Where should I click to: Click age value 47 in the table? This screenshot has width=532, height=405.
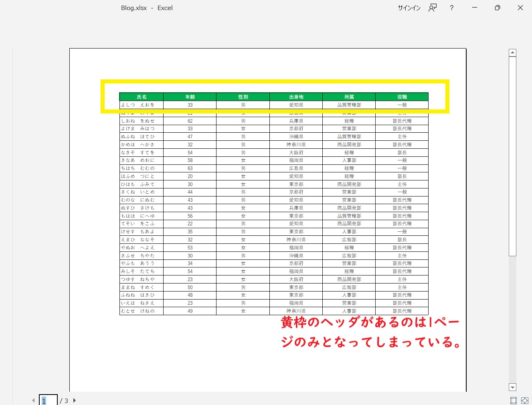pyautogui.click(x=190, y=137)
